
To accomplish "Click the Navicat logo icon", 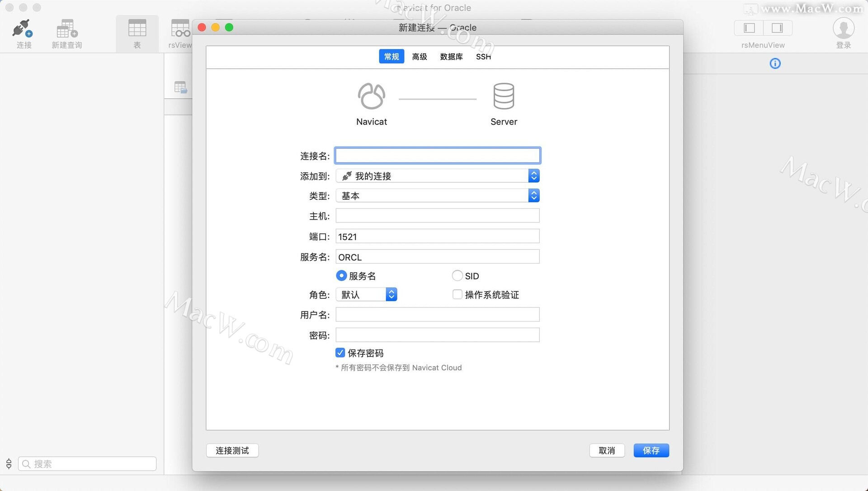I will pyautogui.click(x=371, y=96).
